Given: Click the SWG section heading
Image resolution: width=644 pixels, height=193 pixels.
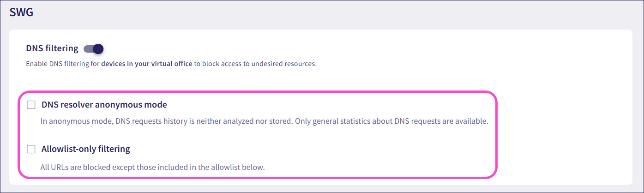Looking at the screenshot, I should coord(21,12).
